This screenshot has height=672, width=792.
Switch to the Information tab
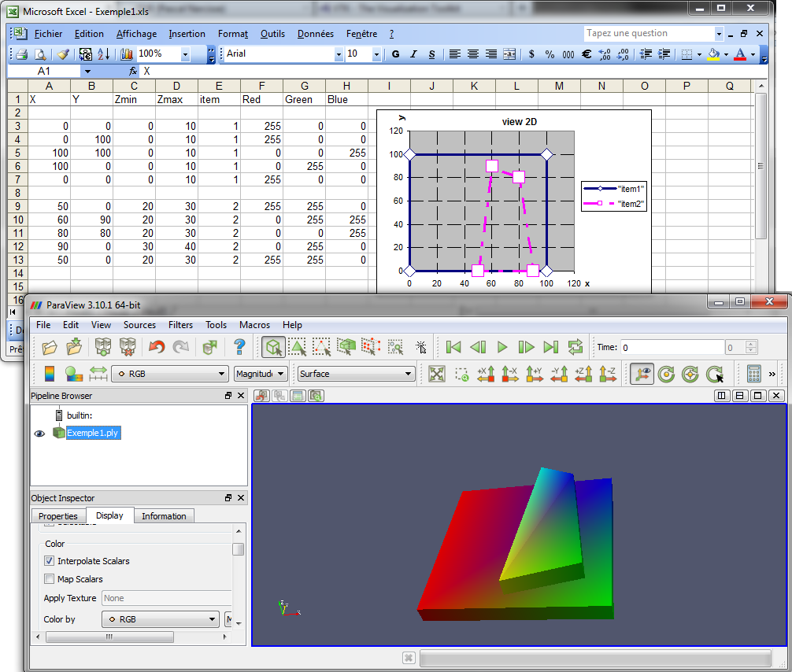[164, 516]
